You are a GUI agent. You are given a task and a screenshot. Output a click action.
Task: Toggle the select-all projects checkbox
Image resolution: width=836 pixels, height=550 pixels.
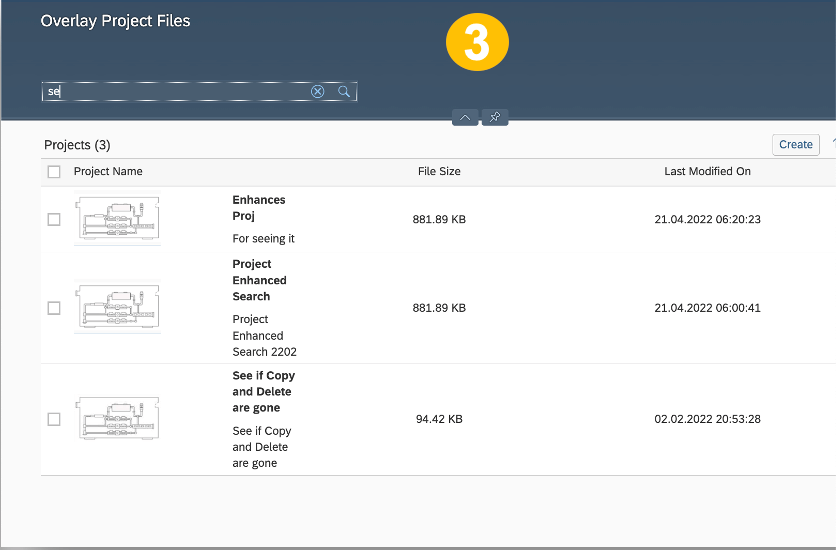tap(54, 172)
